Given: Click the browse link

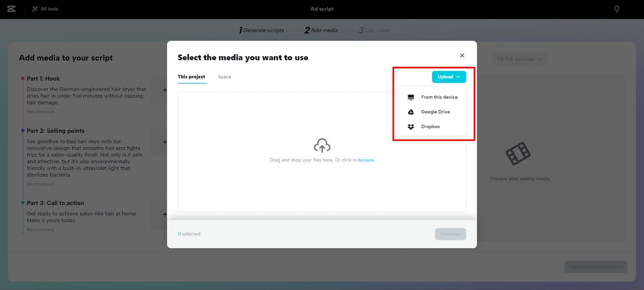Looking at the screenshot, I should pos(366,160).
